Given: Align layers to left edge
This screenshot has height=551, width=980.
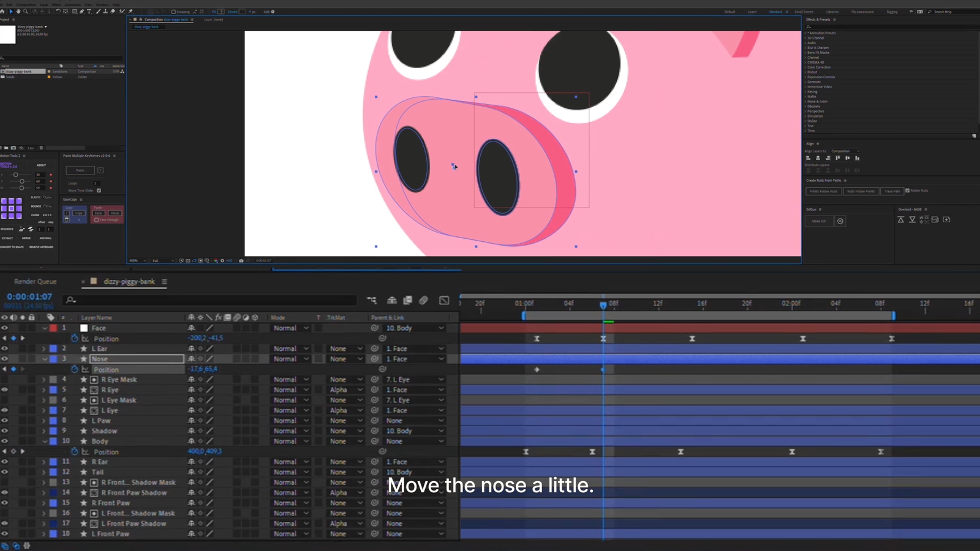Looking at the screenshot, I should 808,158.
